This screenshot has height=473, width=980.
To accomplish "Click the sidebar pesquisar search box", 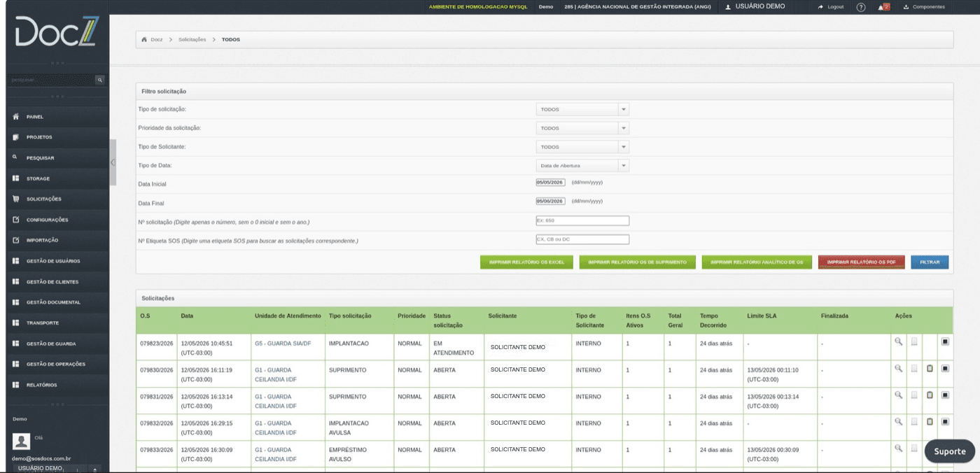I will tap(52, 80).
